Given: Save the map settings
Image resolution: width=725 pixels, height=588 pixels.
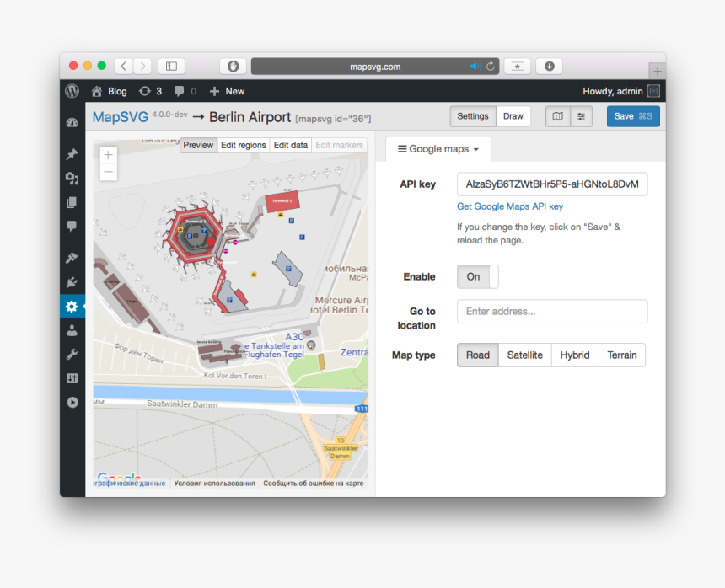Looking at the screenshot, I should click(x=633, y=116).
